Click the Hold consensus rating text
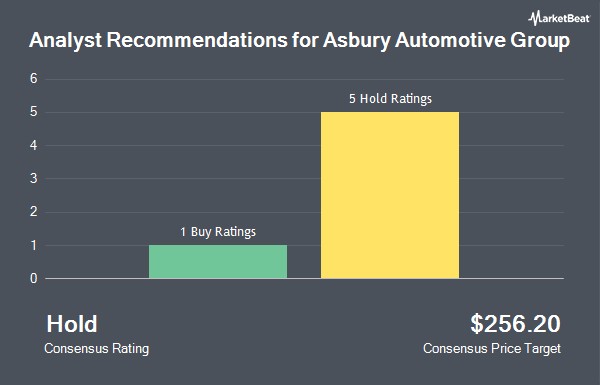600x385 pixels. tap(72, 324)
